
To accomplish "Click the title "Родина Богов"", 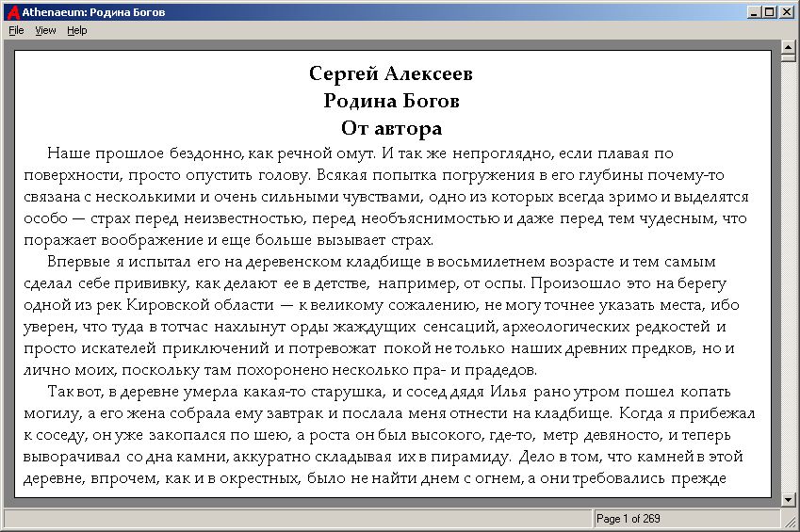I will (391, 101).
